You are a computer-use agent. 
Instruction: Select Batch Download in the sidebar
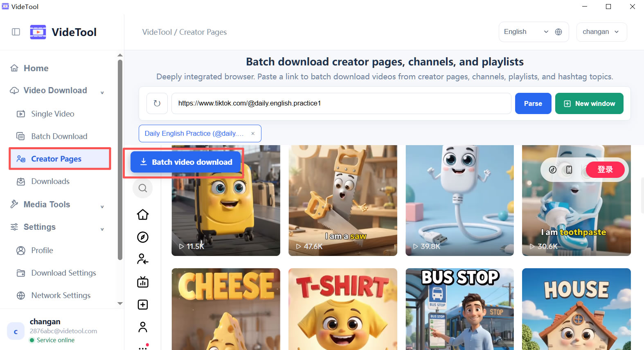click(x=59, y=137)
